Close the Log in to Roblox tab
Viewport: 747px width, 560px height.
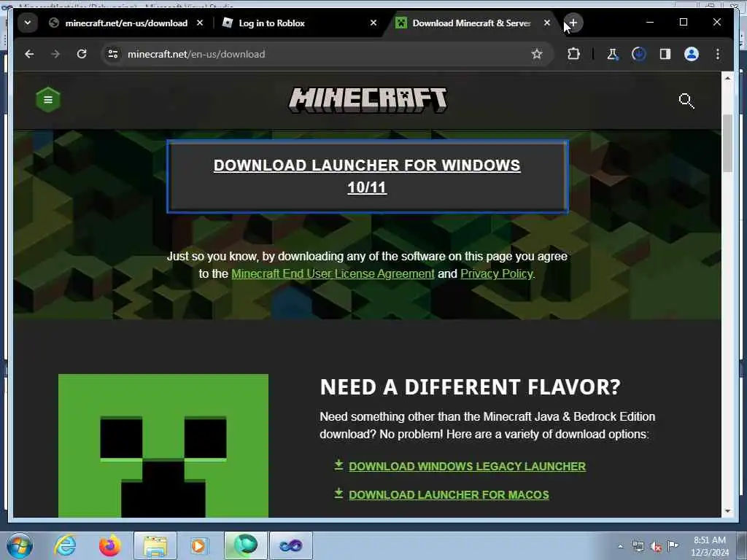pyautogui.click(x=373, y=23)
